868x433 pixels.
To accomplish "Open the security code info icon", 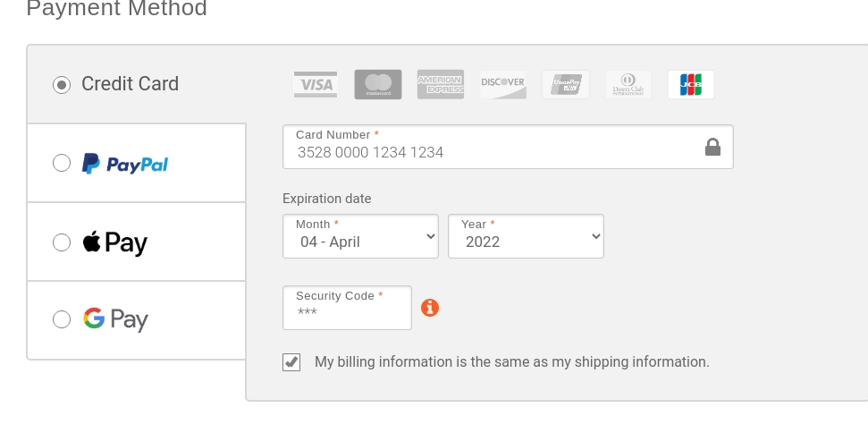I will pos(430,308).
